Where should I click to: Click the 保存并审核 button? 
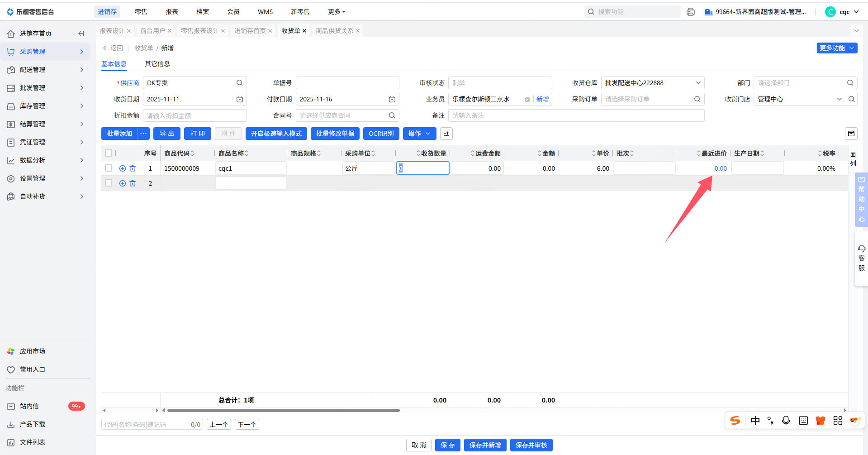point(531,445)
